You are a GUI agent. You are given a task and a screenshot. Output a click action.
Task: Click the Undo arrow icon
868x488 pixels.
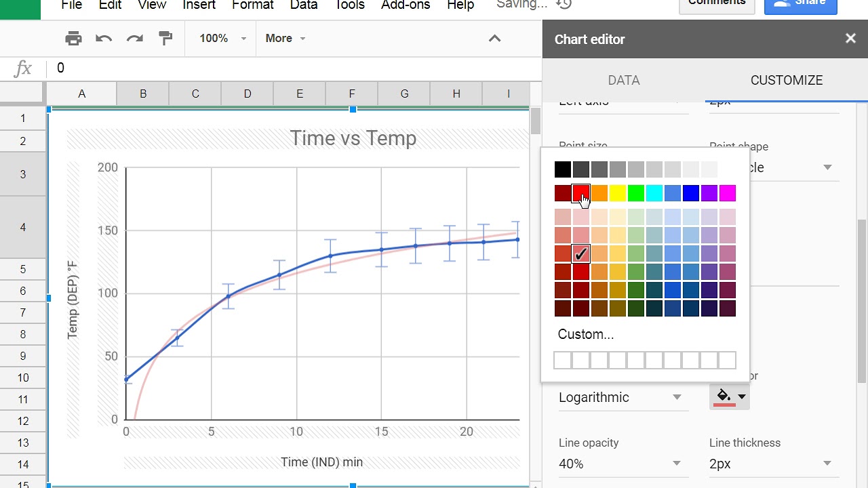coord(104,39)
